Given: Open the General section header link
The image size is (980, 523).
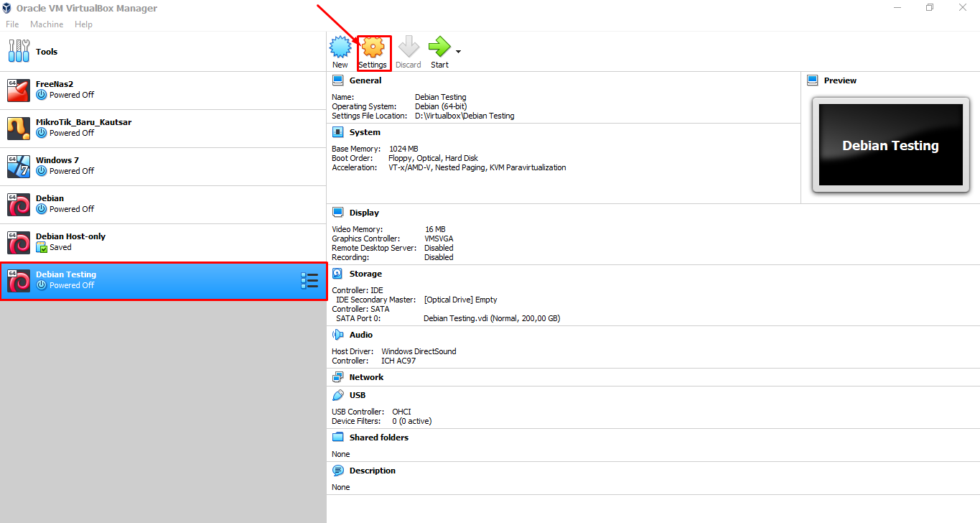Looking at the screenshot, I should pyautogui.click(x=365, y=80).
